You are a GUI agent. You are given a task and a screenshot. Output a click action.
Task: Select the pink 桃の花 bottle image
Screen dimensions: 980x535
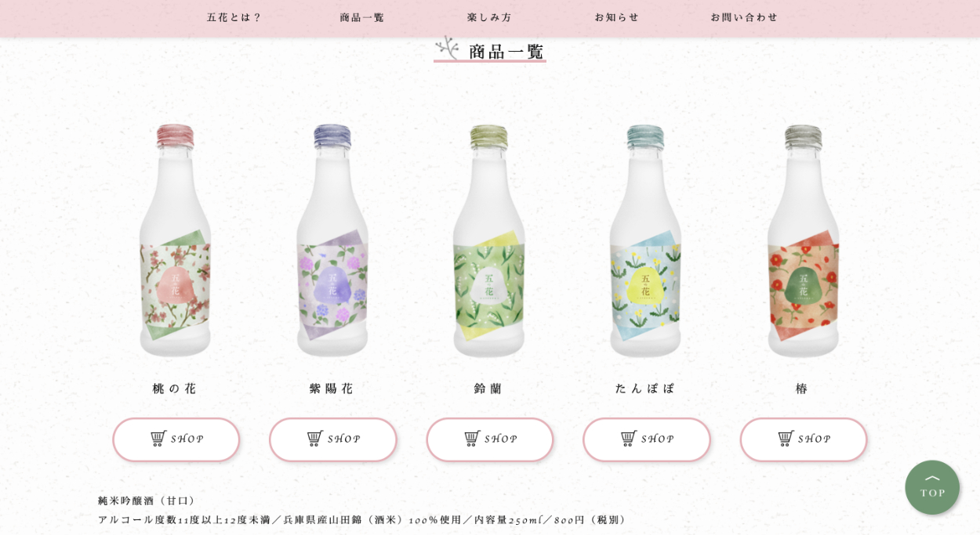(x=176, y=240)
